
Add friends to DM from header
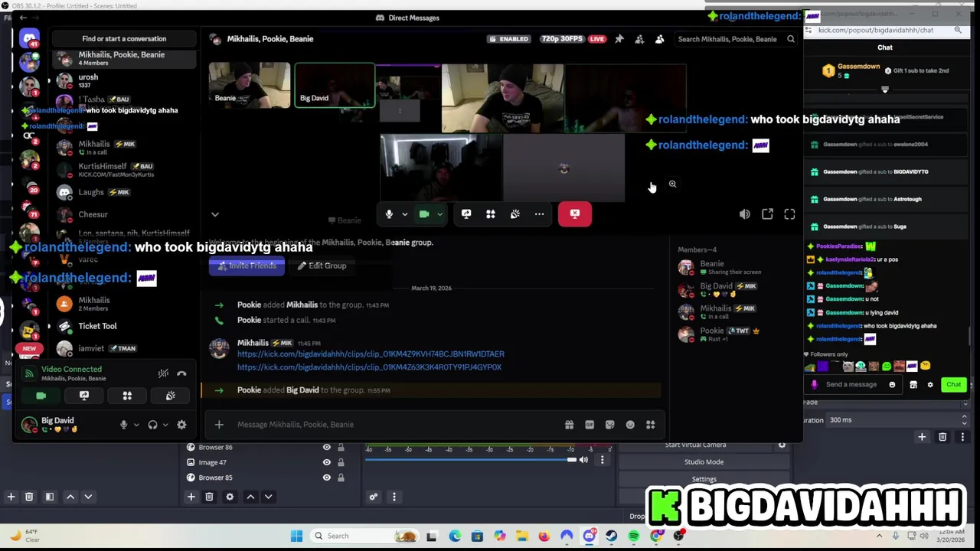click(x=639, y=39)
